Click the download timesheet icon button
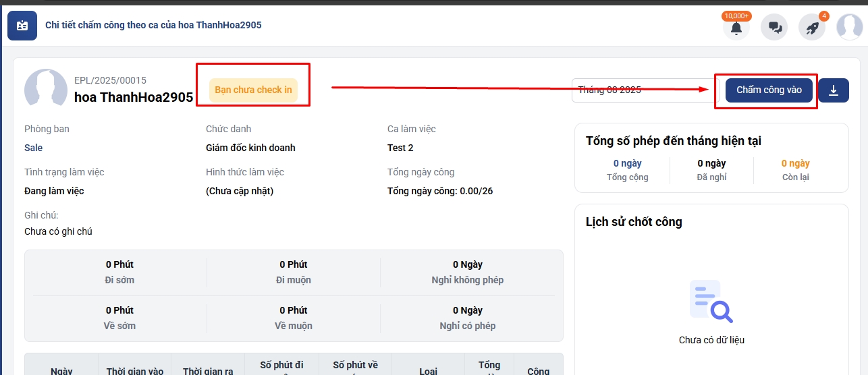The height and width of the screenshot is (375, 868). coord(834,90)
